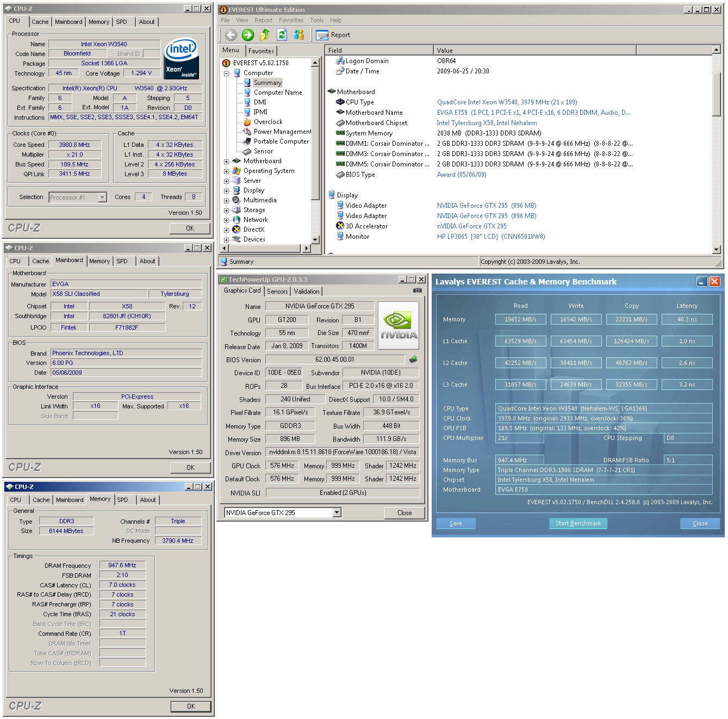Image resolution: width=728 pixels, height=719 pixels.
Task: Click the Logon Domain icon in EVEREST list
Action: (340, 61)
